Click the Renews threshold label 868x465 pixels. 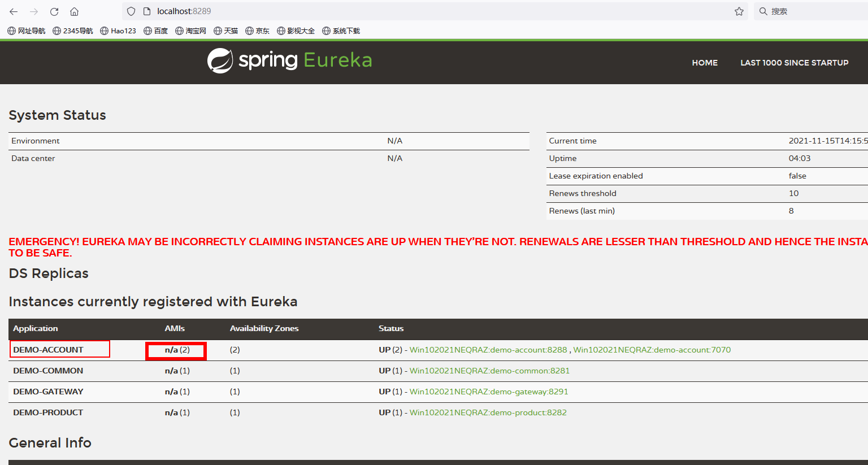[x=583, y=193]
